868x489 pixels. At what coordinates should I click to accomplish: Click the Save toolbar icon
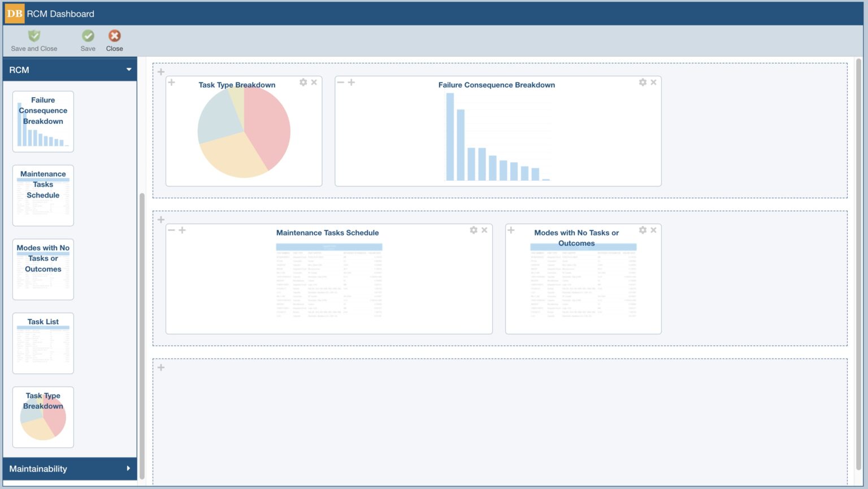click(88, 36)
